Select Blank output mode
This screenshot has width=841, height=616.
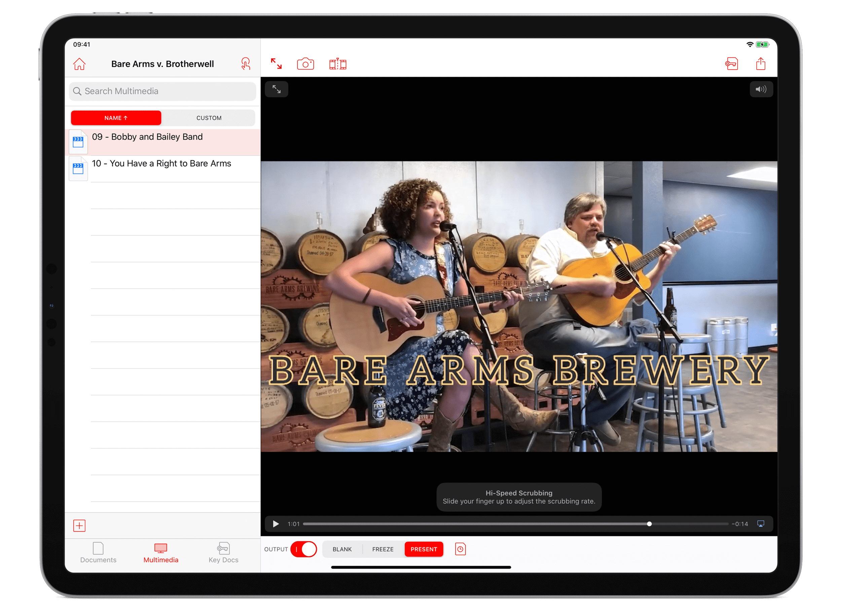[342, 549]
